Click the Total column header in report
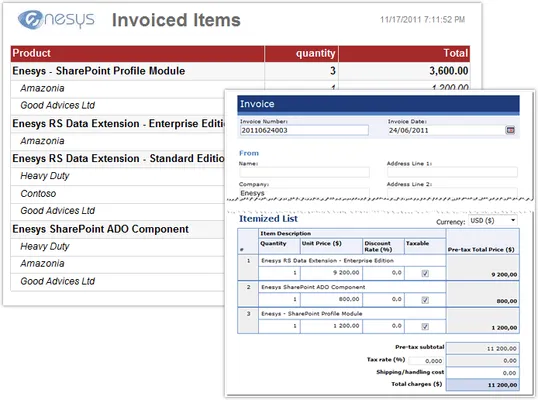This screenshot has height=400, width=538. point(404,54)
